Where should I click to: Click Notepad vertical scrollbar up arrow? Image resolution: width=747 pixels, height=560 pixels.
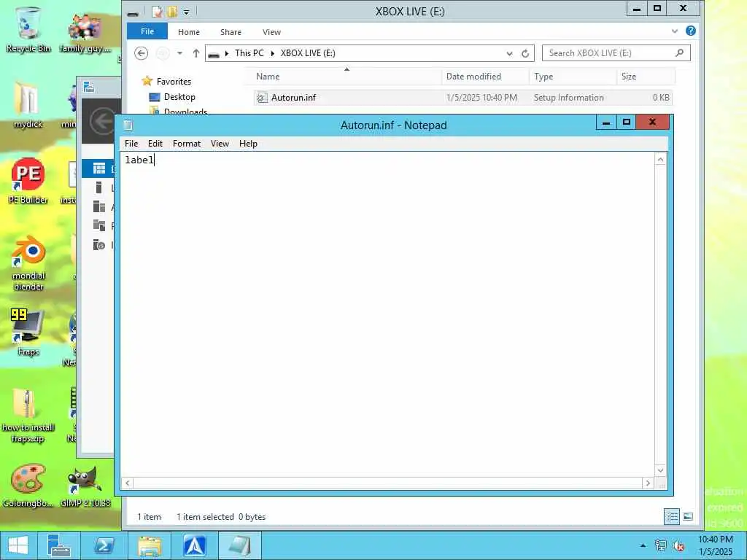(660, 160)
